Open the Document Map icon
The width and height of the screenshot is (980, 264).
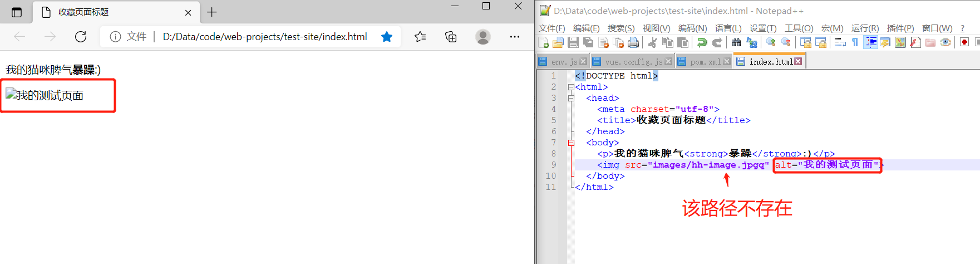pyautogui.click(x=900, y=42)
